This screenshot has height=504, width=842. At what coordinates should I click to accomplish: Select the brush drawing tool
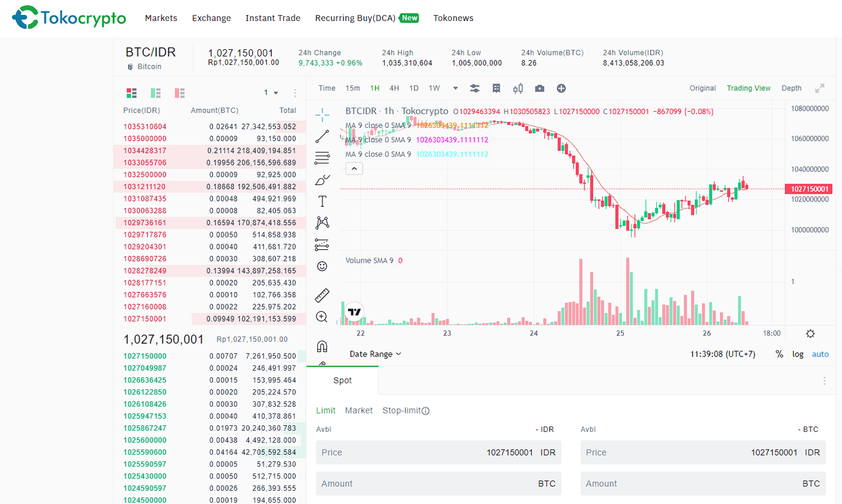(322, 180)
